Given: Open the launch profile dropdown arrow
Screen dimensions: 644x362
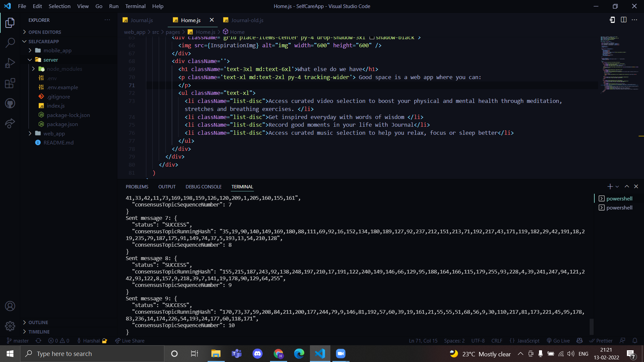Looking at the screenshot, I should (x=617, y=186).
